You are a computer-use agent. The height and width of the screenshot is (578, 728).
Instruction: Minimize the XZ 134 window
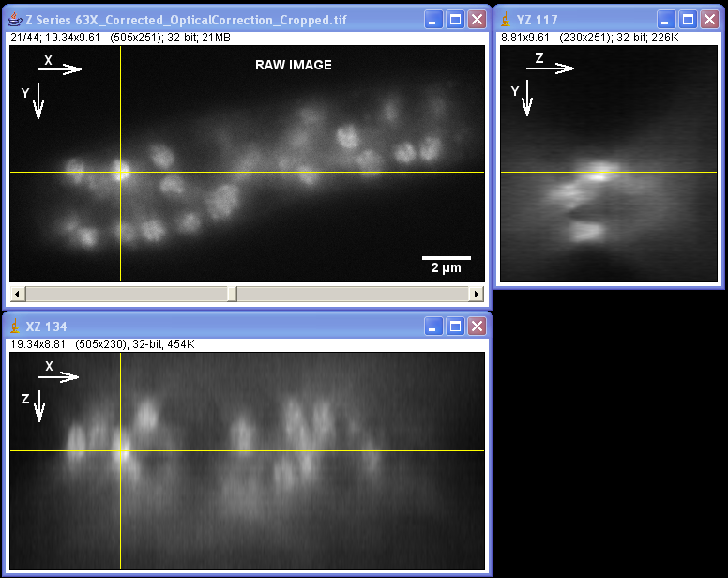pos(433,327)
